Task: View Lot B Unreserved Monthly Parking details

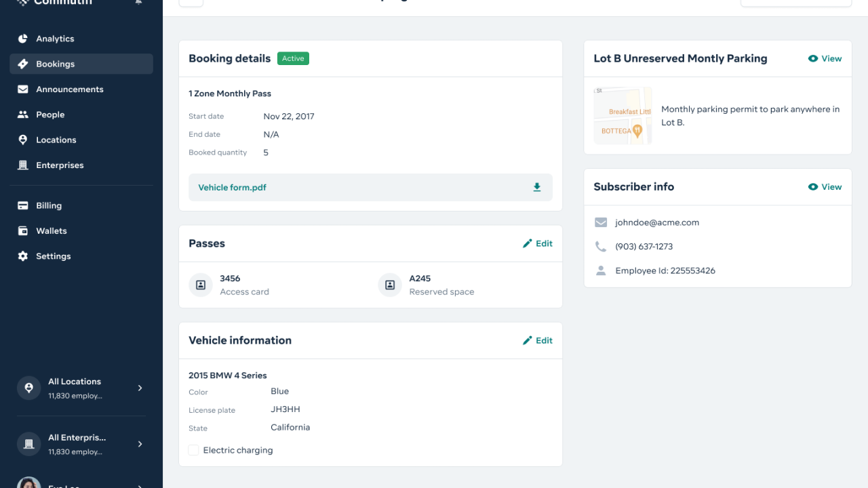Action: [825, 59]
